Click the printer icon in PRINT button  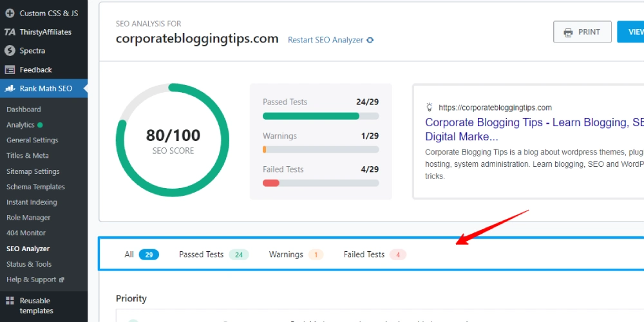569,32
